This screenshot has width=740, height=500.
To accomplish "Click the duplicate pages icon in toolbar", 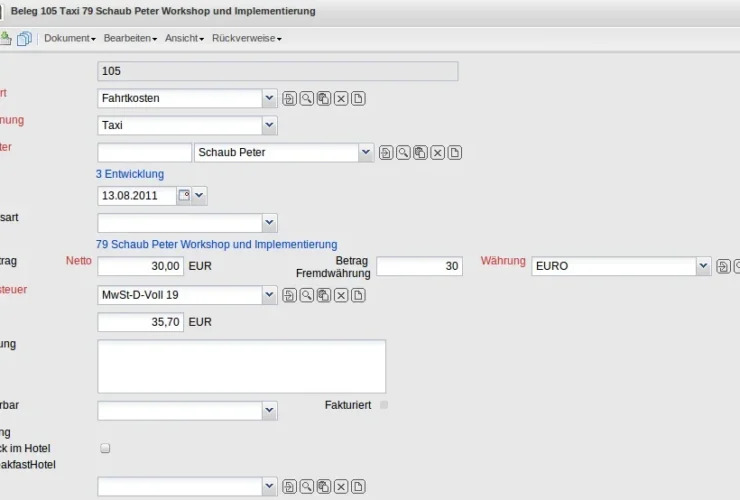I will (24, 38).
